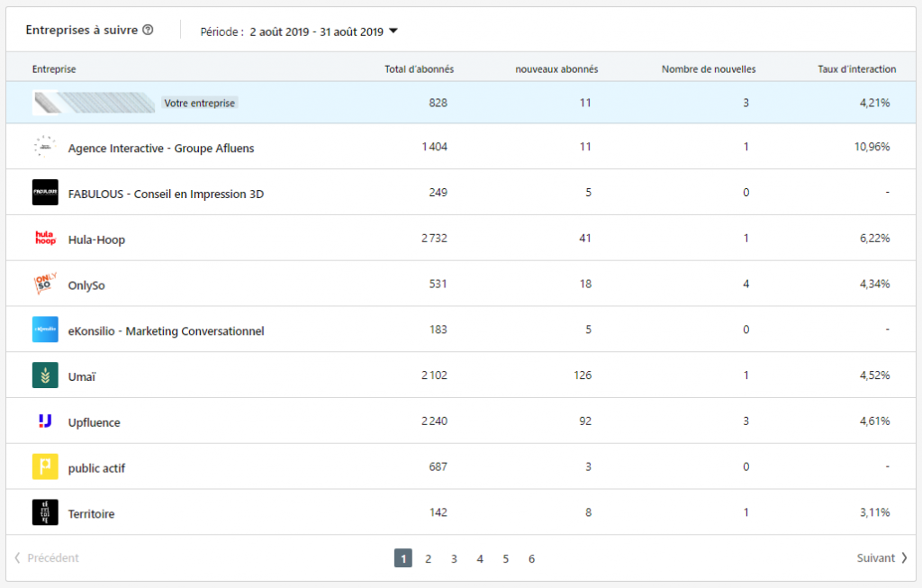Go to page 2 of results
This screenshot has width=922, height=588.
(429, 558)
